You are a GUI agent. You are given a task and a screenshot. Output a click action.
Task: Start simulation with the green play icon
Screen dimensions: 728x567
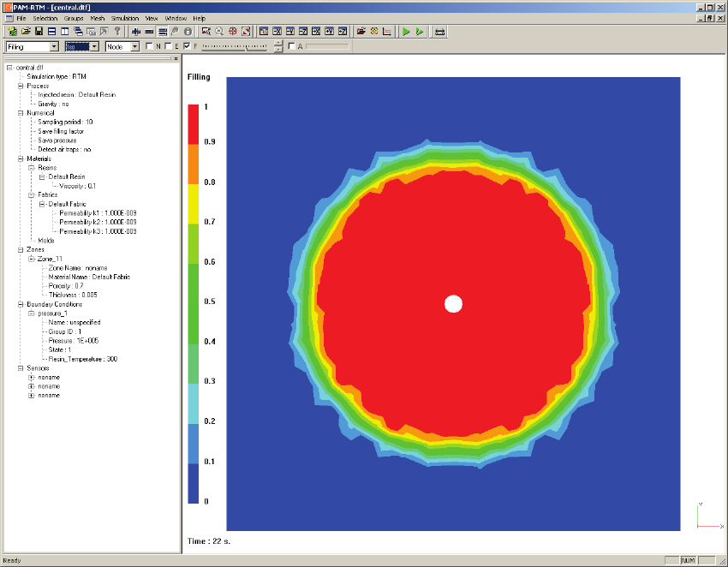[406, 31]
